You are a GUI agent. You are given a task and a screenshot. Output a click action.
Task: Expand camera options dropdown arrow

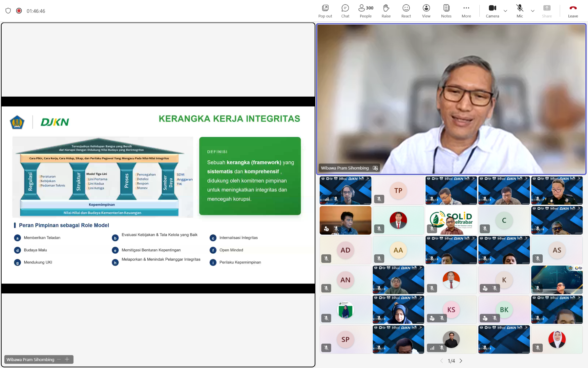pos(505,11)
